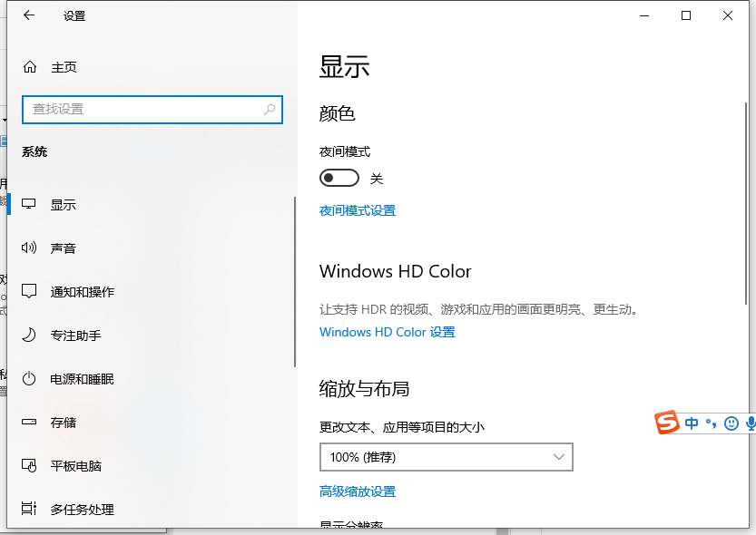Open the 100% (推荐) scaling dropdown

coord(446,458)
